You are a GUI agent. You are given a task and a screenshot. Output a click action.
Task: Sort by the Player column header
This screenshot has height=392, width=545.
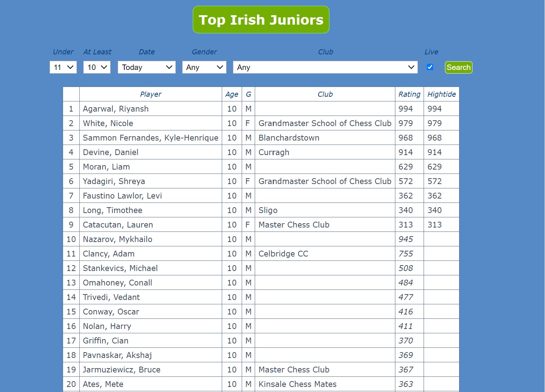coord(151,94)
